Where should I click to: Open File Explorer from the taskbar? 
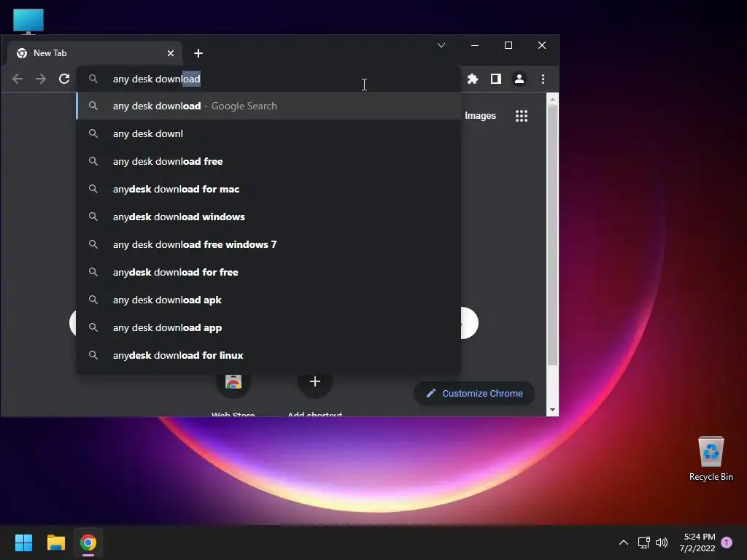click(55, 542)
